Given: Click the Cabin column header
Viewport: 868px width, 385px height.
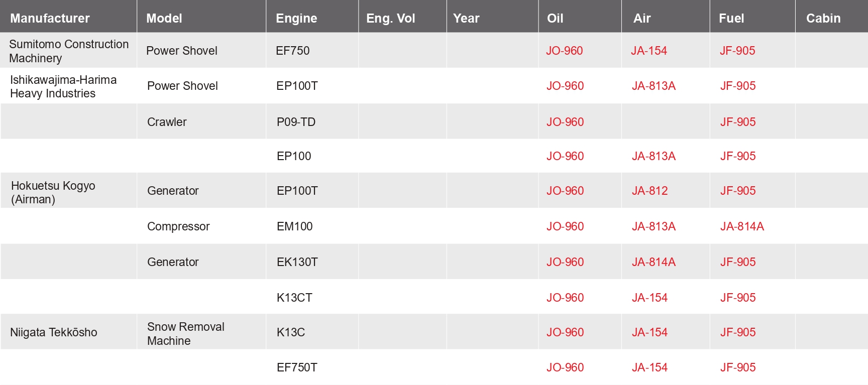Looking at the screenshot, I should point(823,19).
